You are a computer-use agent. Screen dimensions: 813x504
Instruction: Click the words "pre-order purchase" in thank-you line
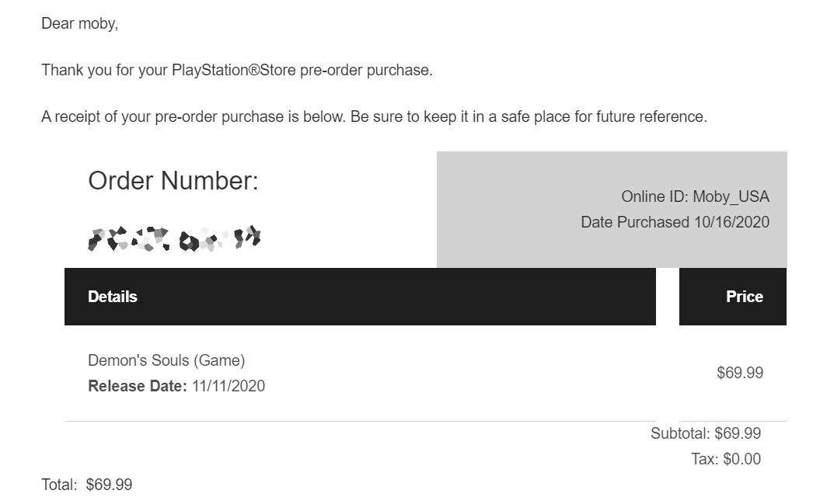coord(364,70)
